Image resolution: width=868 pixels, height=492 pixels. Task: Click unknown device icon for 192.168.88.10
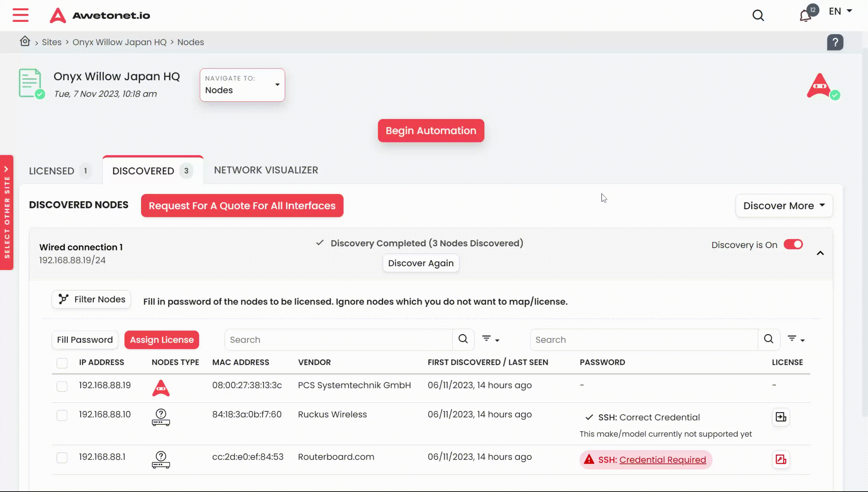[161, 417]
